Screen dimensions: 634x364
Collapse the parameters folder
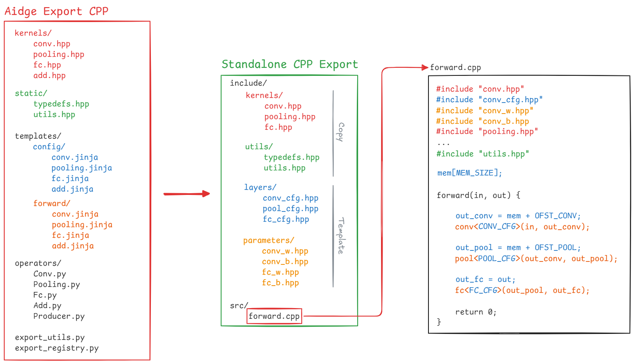[269, 240]
